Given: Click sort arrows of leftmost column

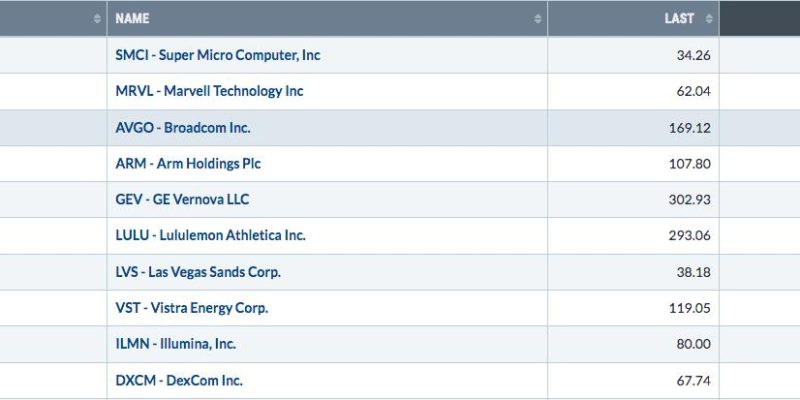Looking at the screenshot, I should coord(97,19).
